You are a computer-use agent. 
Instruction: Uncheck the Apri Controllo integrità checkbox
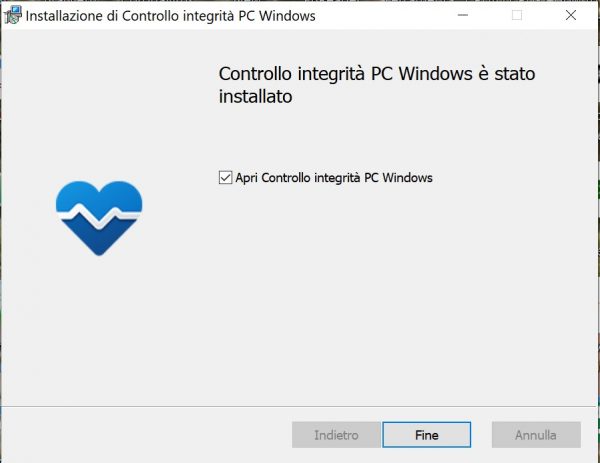(x=225, y=178)
